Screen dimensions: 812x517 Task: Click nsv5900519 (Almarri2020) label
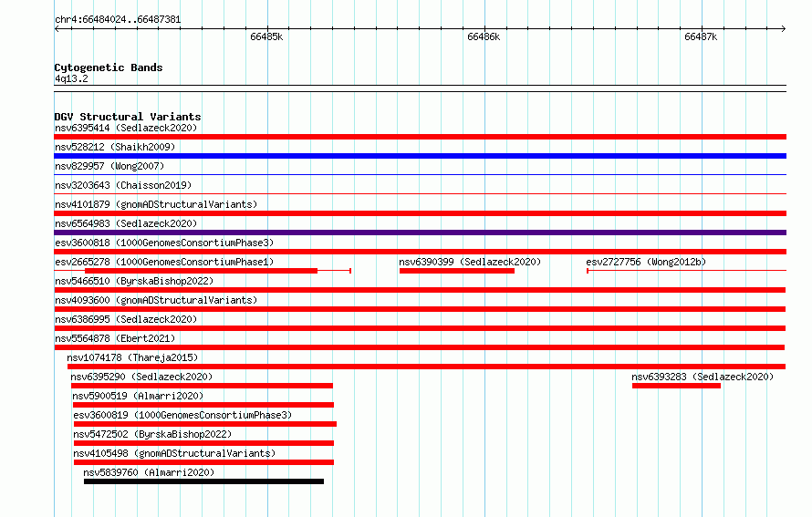click(x=138, y=396)
